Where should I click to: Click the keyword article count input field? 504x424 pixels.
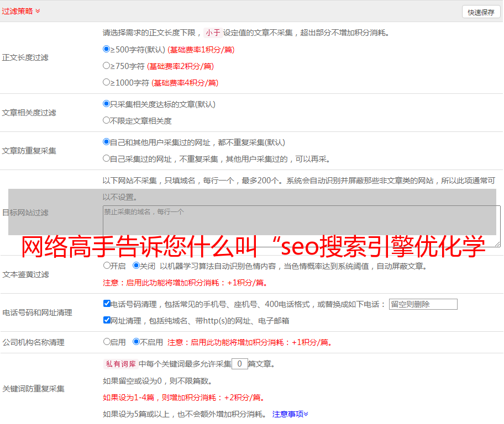tap(239, 364)
